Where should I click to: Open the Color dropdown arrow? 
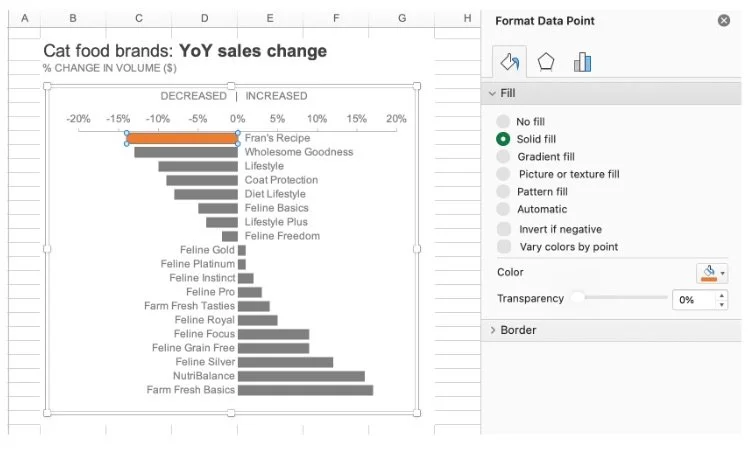pyautogui.click(x=722, y=273)
